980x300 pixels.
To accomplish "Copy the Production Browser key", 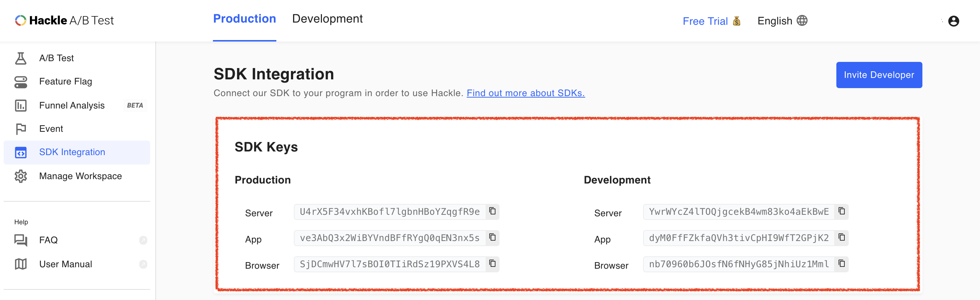I will click(x=492, y=264).
